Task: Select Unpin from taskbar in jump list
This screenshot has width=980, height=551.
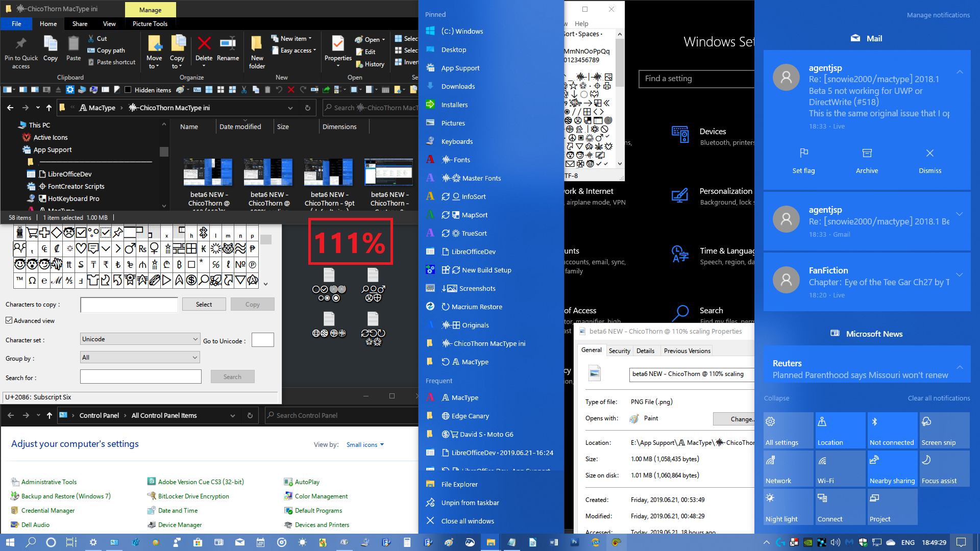Action: 470,503
